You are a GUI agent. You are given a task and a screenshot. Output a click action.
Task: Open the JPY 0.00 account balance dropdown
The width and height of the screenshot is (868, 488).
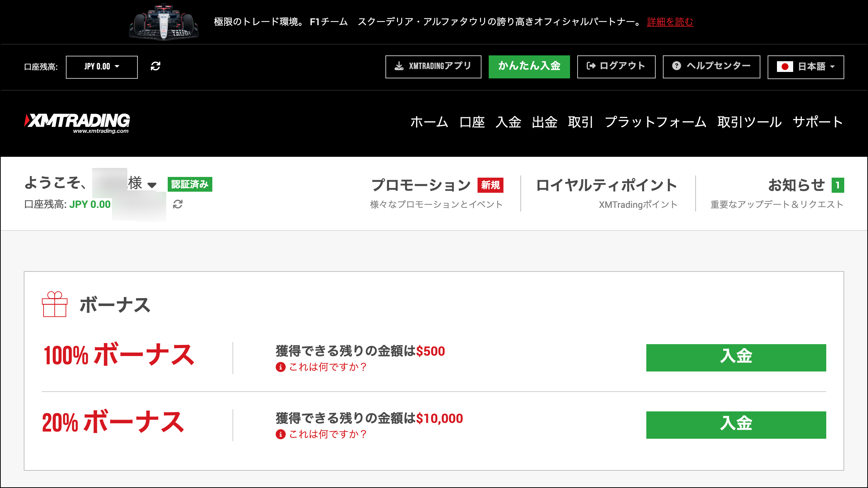(x=101, y=67)
